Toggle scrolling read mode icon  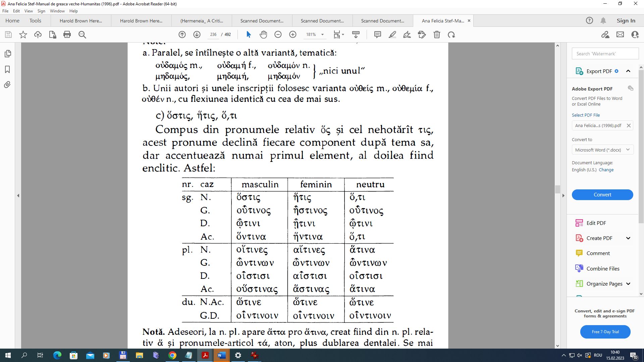[x=356, y=35]
